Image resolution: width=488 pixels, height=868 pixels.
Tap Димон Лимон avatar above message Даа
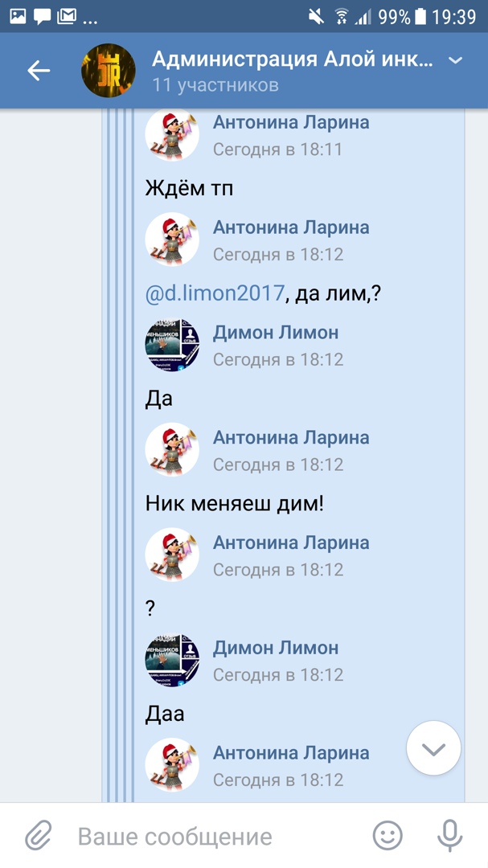pos(172,660)
